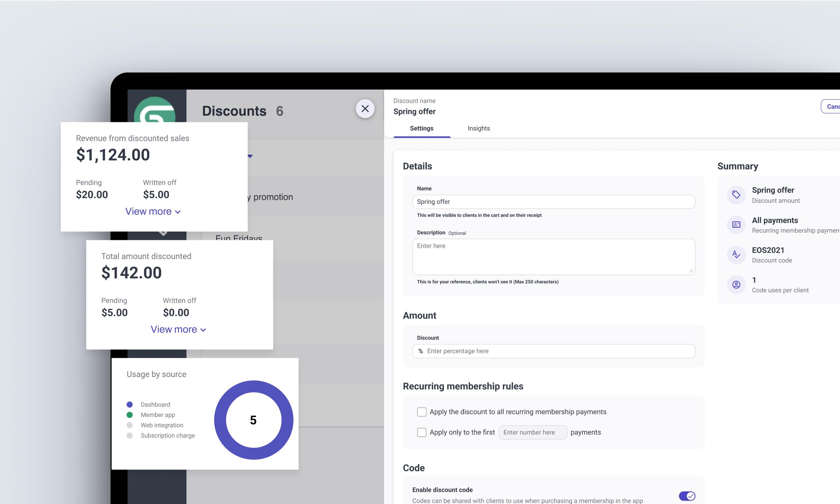The height and width of the screenshot is (504, 840).
Task: Click the Enter number here payments field
Action: (x=533, y=432)
